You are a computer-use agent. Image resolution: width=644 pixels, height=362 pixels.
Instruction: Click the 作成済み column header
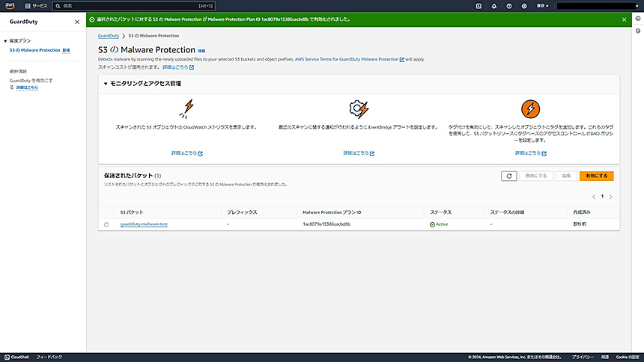pos(582,212)
